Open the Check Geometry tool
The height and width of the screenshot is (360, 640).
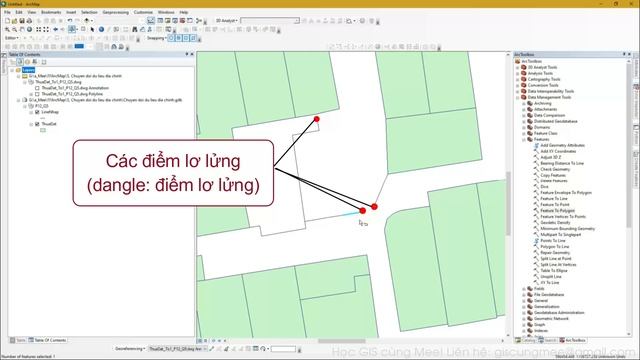click(555, 169)
